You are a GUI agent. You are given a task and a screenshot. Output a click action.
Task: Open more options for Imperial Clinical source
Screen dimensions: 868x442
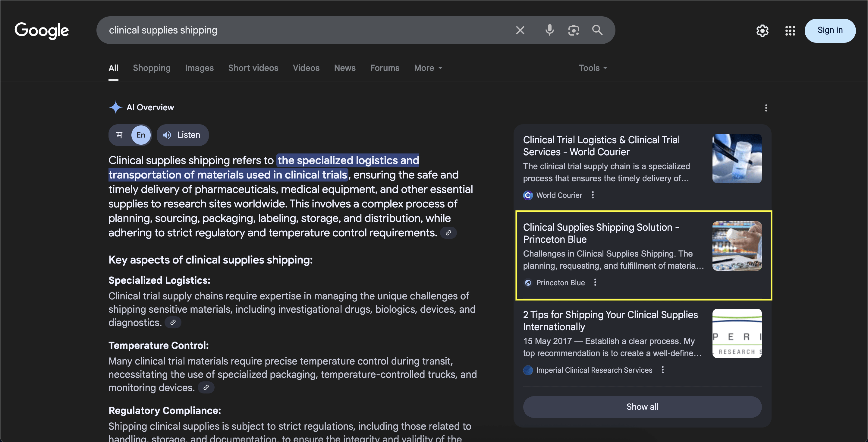coord(662,370)
